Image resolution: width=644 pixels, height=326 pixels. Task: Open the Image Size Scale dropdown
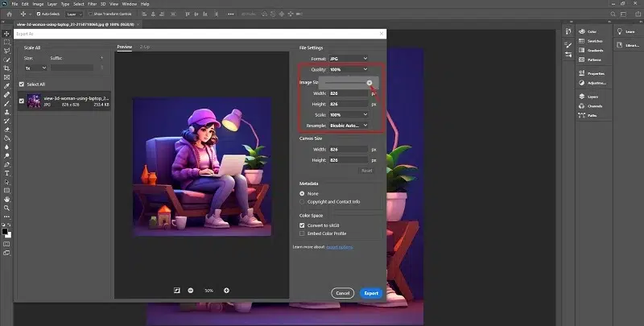click(x=349, y=114)
